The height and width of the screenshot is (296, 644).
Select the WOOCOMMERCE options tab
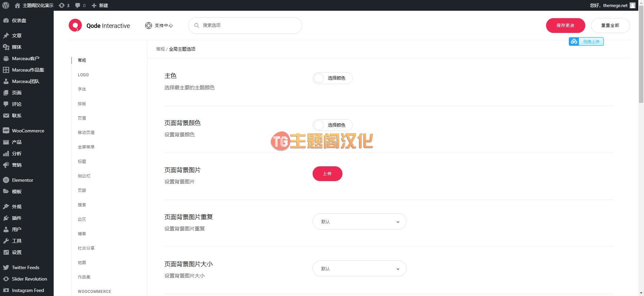94,292
